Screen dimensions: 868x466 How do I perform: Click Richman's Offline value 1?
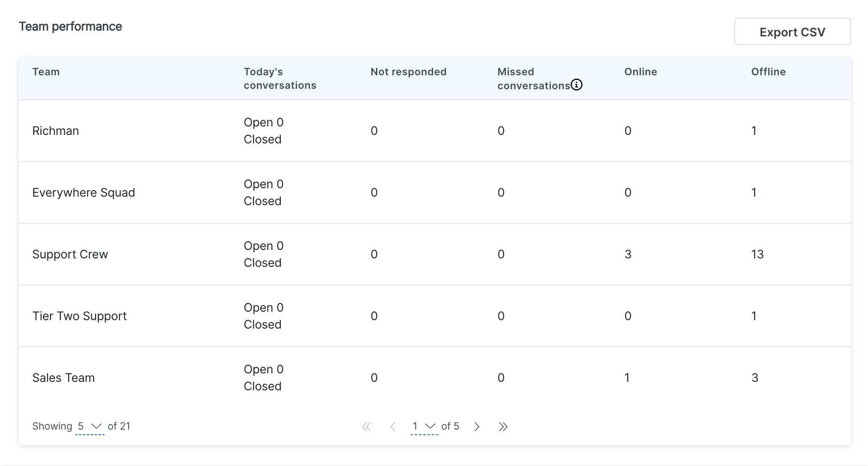coord(754,131)
